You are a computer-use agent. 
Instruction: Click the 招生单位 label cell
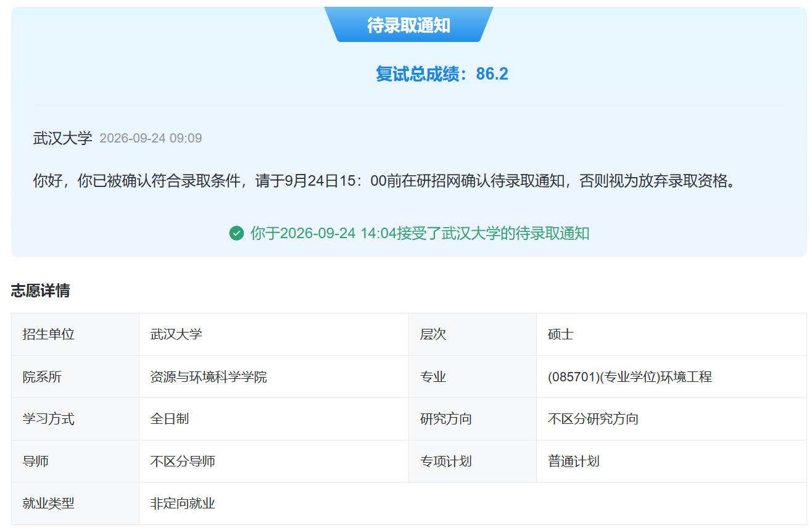click(75, 334)
